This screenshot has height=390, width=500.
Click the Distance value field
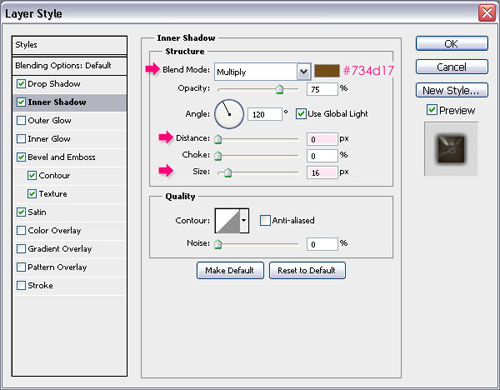click(322, 139)
